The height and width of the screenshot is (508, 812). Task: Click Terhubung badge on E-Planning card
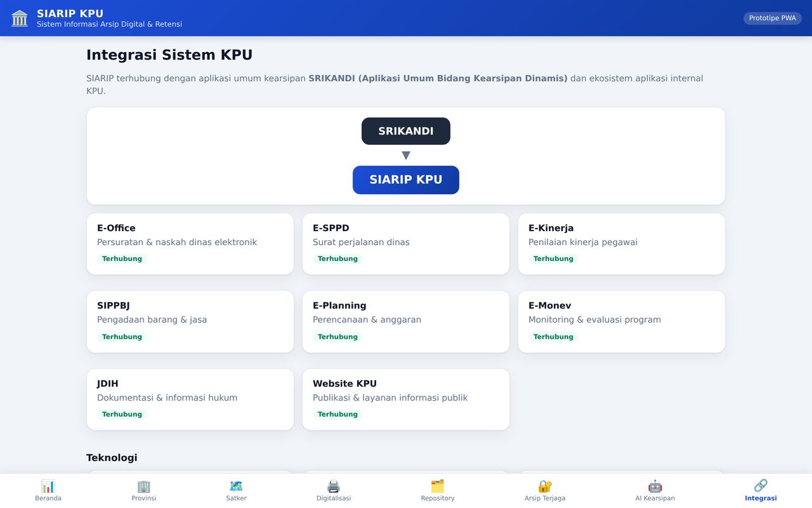click(337, 337)
